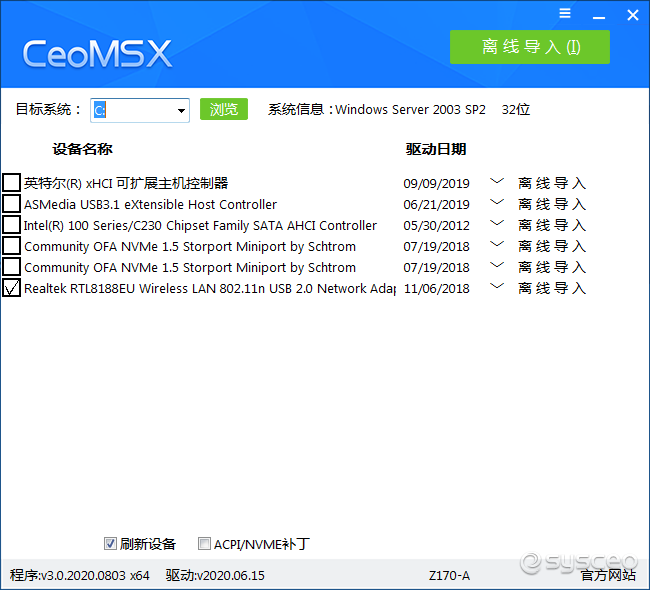Open the hamburger menu icon
Screen dimensions: 650x590
565,14
